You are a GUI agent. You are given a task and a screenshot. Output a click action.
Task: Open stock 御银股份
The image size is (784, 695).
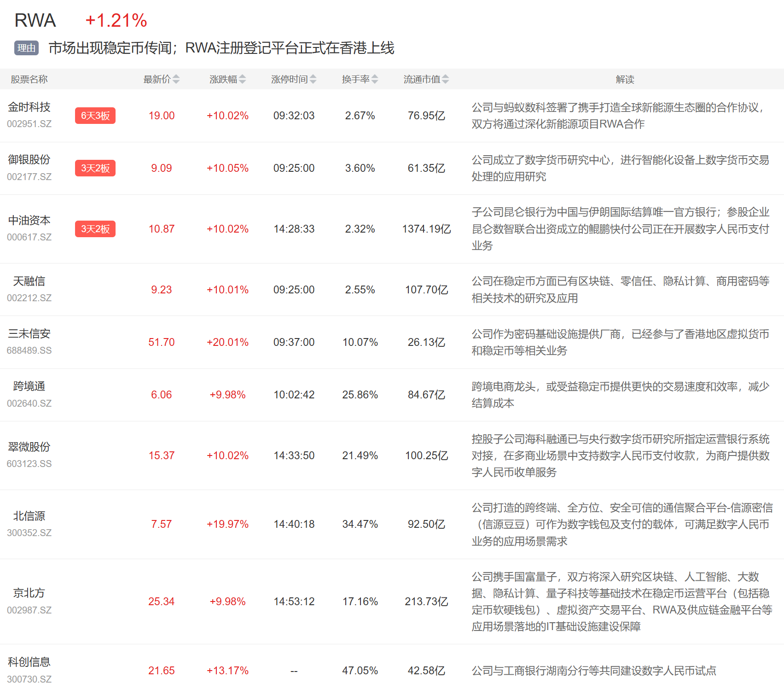tap(29, 159)
